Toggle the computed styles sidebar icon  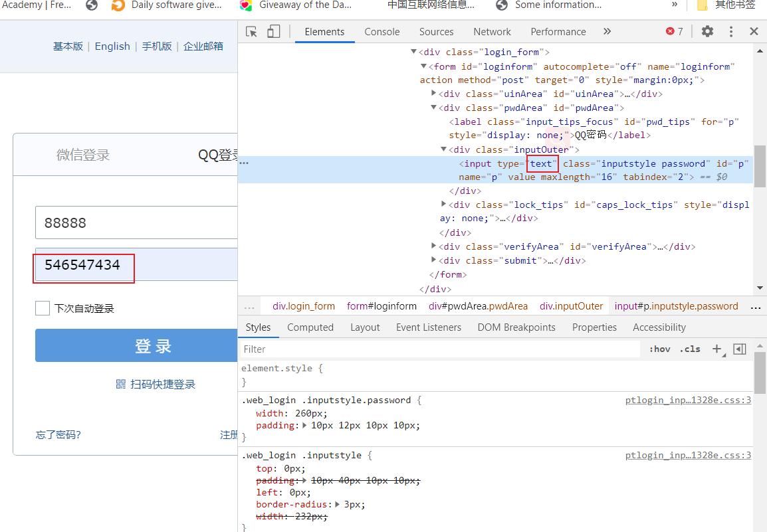(x=740, y=349)
